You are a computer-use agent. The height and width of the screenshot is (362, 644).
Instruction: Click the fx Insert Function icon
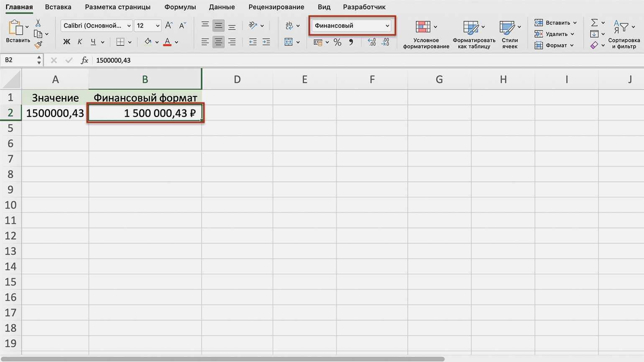tap(84, 60)
